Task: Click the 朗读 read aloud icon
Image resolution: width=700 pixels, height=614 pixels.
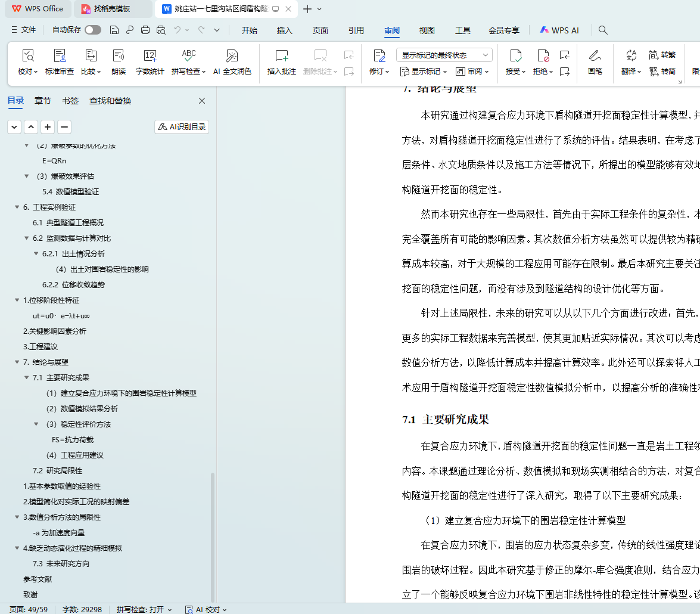Action: [x=119, y=57]
